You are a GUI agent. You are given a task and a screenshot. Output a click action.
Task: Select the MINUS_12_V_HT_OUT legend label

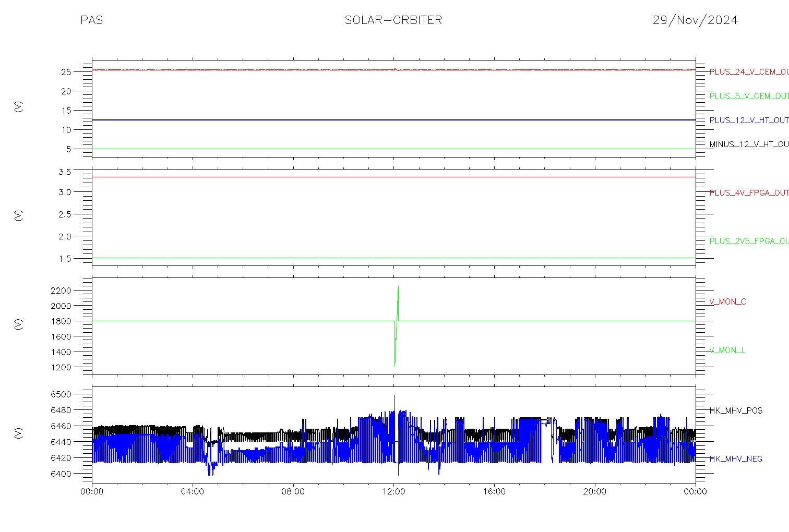[749, 144]
